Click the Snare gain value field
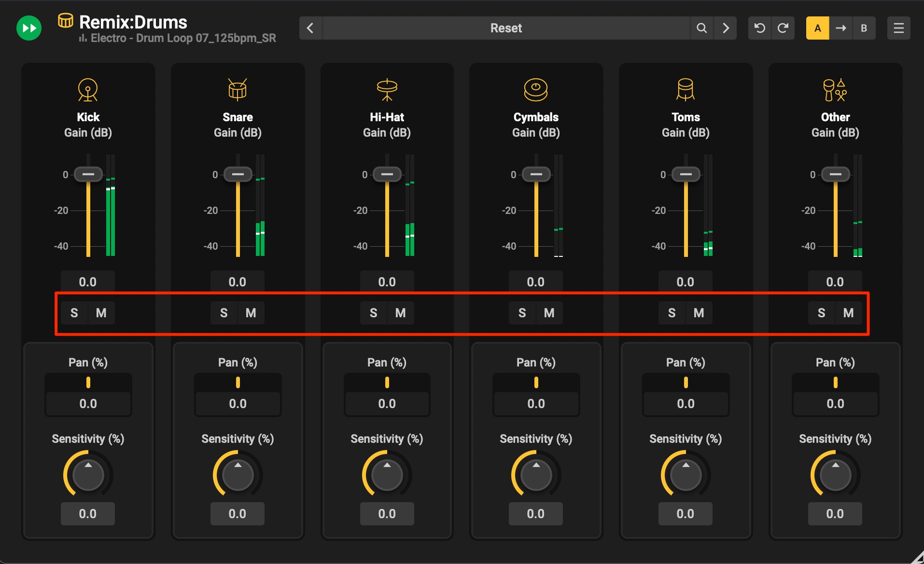Viewport: 924px width, 564px height. (x=238, y=282)
